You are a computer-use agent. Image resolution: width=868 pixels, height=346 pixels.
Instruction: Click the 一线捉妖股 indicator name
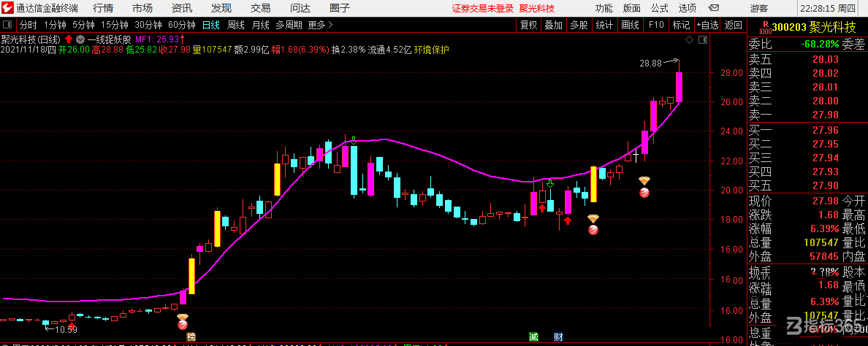[109, 39]
